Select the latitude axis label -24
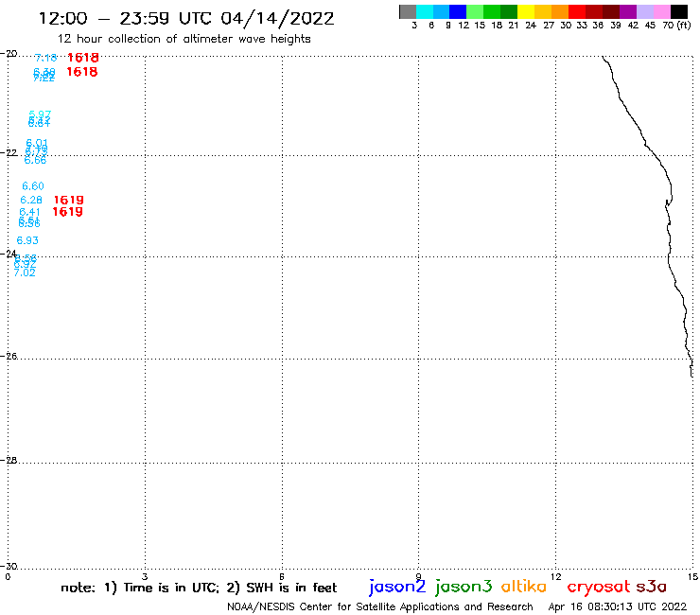700x615 pixels. (9, 254)
